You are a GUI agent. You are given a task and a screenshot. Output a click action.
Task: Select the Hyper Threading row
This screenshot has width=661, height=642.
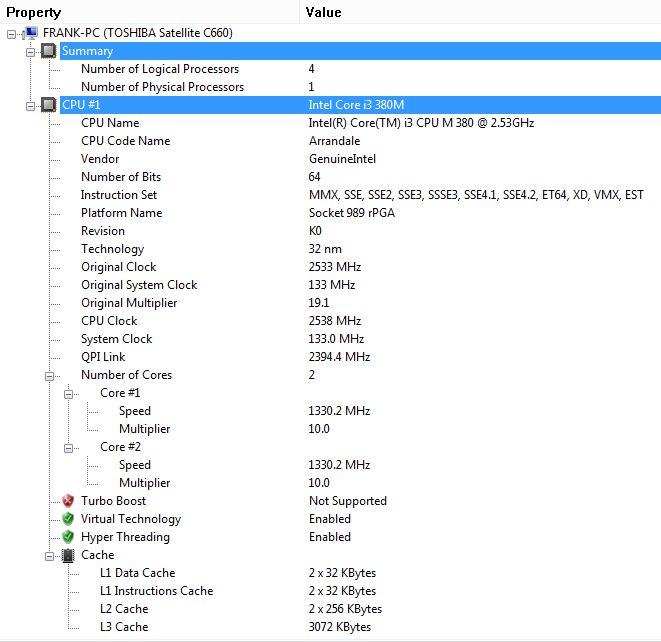point(330,537)
